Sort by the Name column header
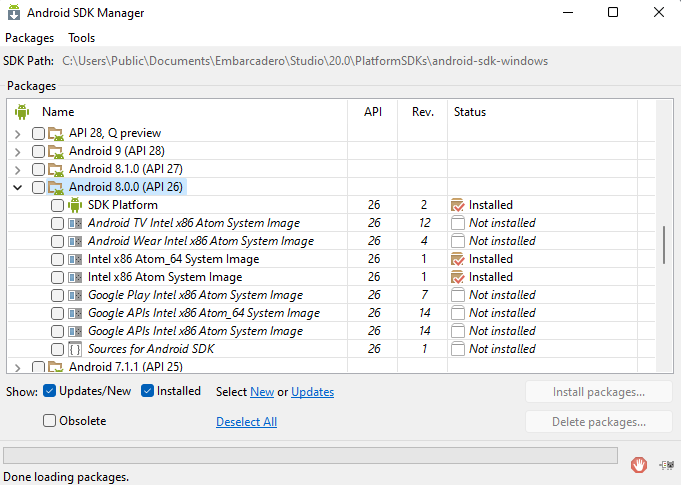Screen dimensions: 681x485 click(58, 112)
